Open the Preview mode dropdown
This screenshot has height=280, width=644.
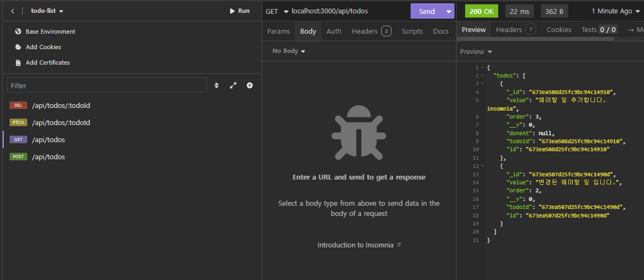point(476,52)
